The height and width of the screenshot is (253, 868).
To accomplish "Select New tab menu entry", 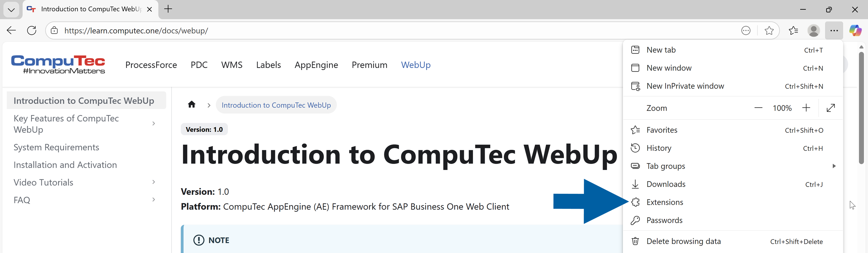I will coord(733,50).
